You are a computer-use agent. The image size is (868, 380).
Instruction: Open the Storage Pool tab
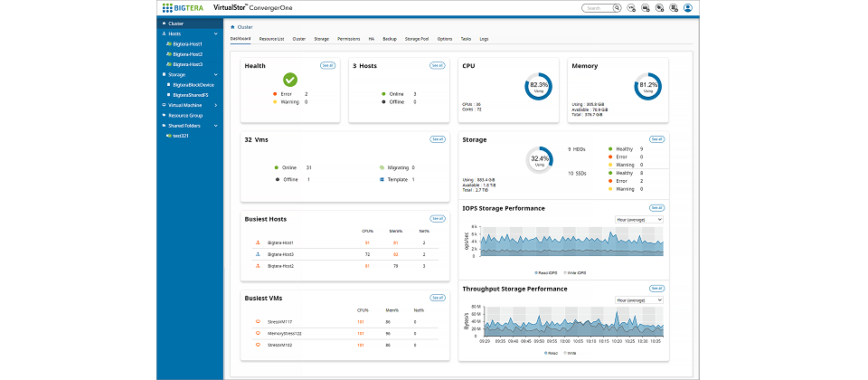(417, 40)
